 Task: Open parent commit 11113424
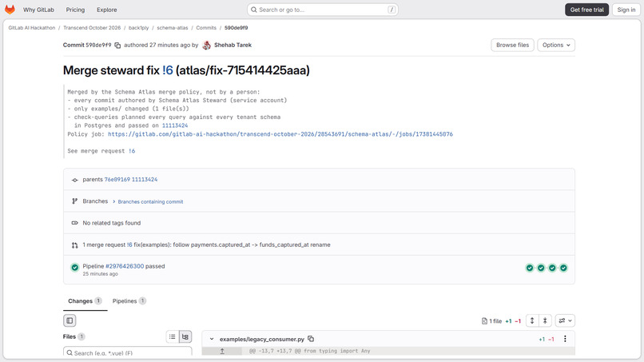pos(145,180)
